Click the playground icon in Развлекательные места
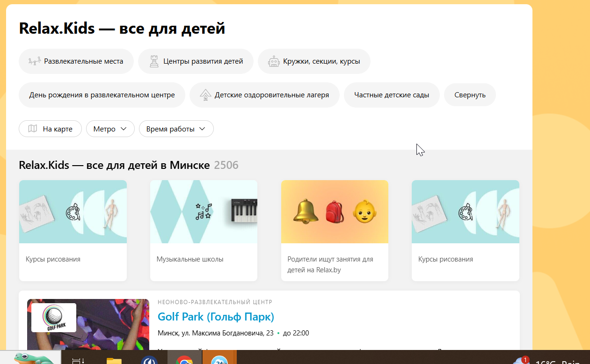The image size is (590, 364). pyautogui.click(x=35, y=61)
